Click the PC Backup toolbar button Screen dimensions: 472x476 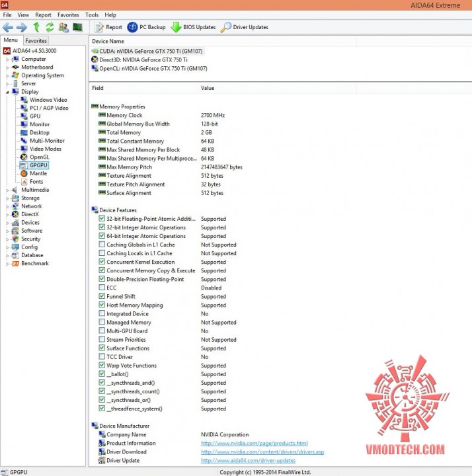point(146,27)
